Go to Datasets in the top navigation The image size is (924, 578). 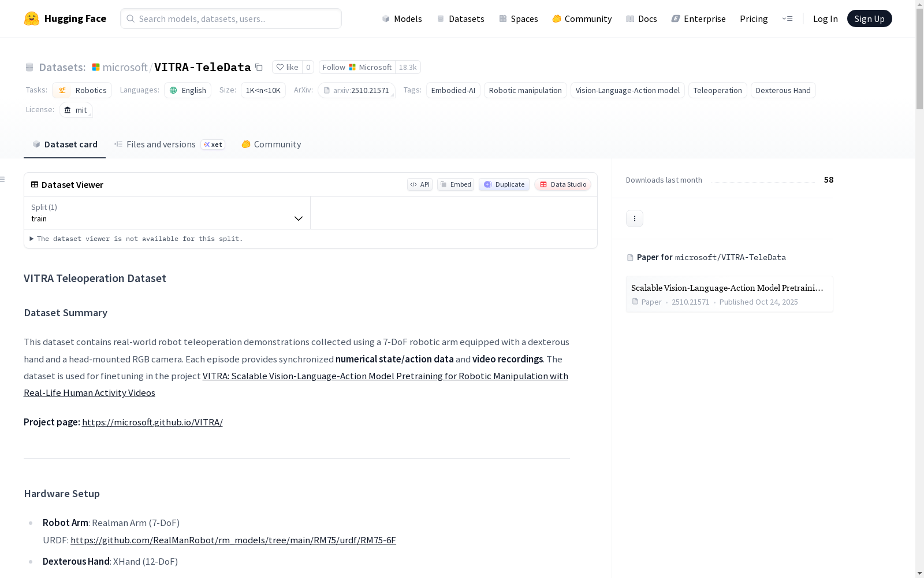(460, 18)
